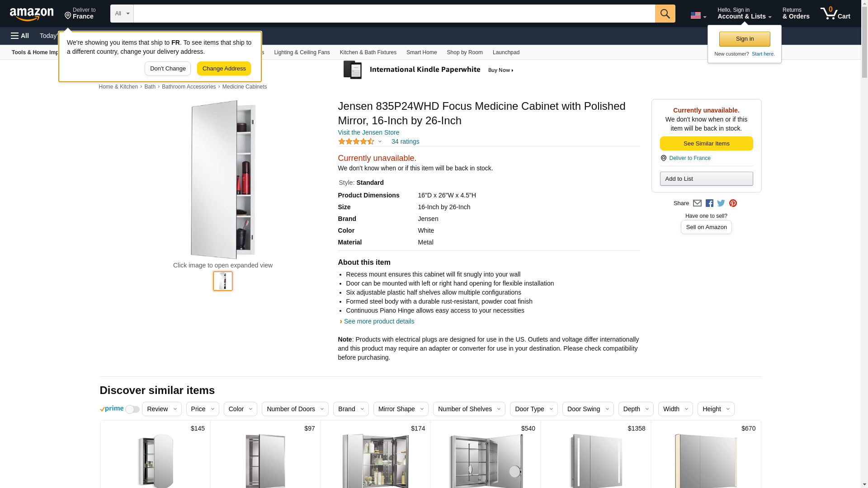The height and width of the screenshot is (488, 868).
Task: Expand the Mirror Shape filter
Action: coord(401,409)
